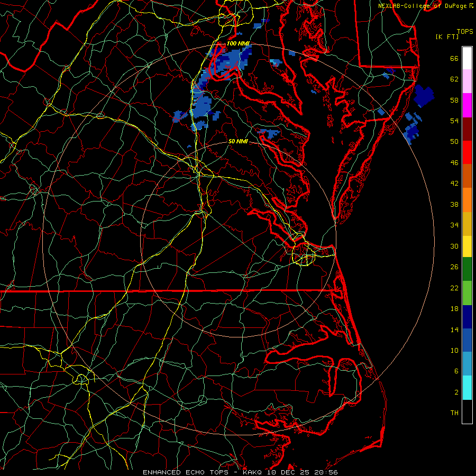476x476 pixels.
Task: Click the white 66 kft legend swatch
Action: pyautogui.click(x=467, y=58)
